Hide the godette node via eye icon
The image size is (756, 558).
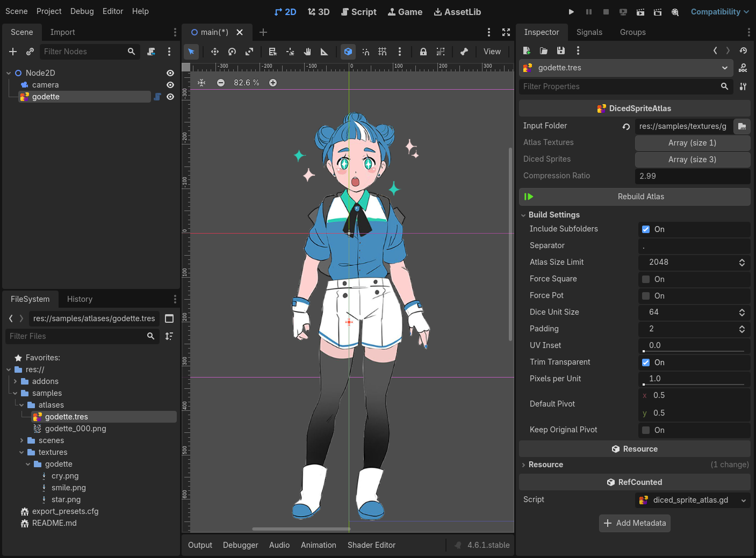(x=170, y=97)
